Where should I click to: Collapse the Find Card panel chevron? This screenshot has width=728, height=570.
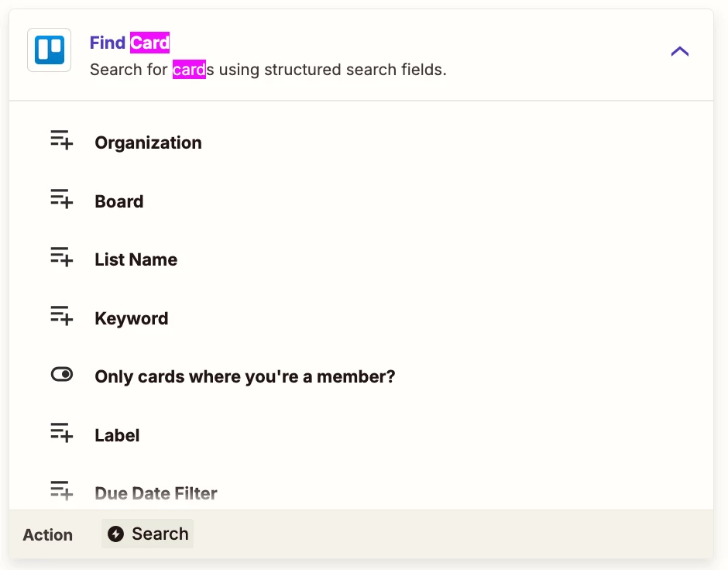click(x=680, y=51)
